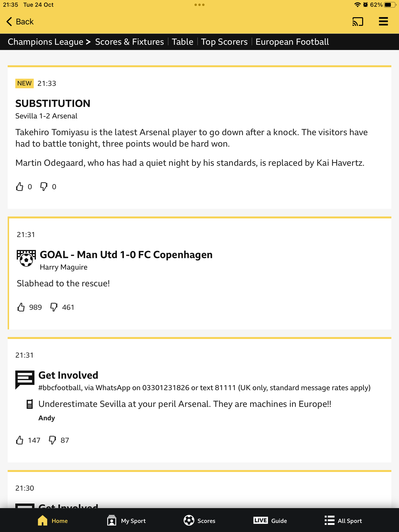Open the Table tab
This screenshot has height=532, width=399.
point(182,42)
